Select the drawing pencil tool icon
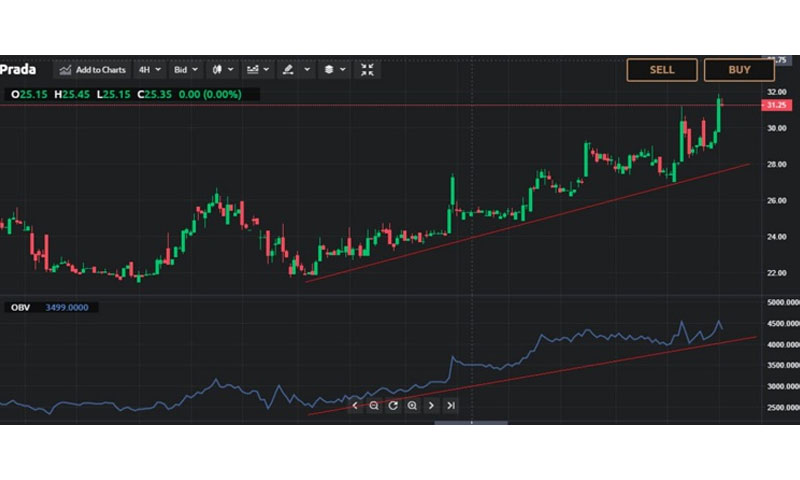 tap(288, 70)
